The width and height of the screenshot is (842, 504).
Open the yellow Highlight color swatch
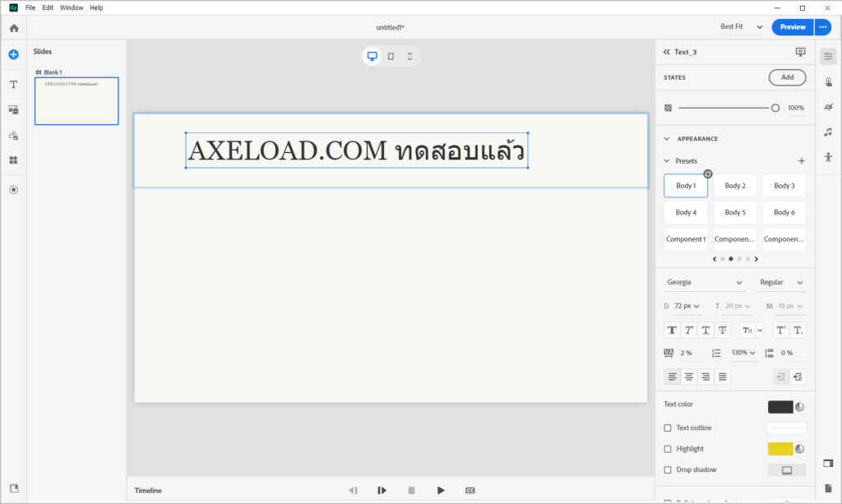[x=780, y=449]
